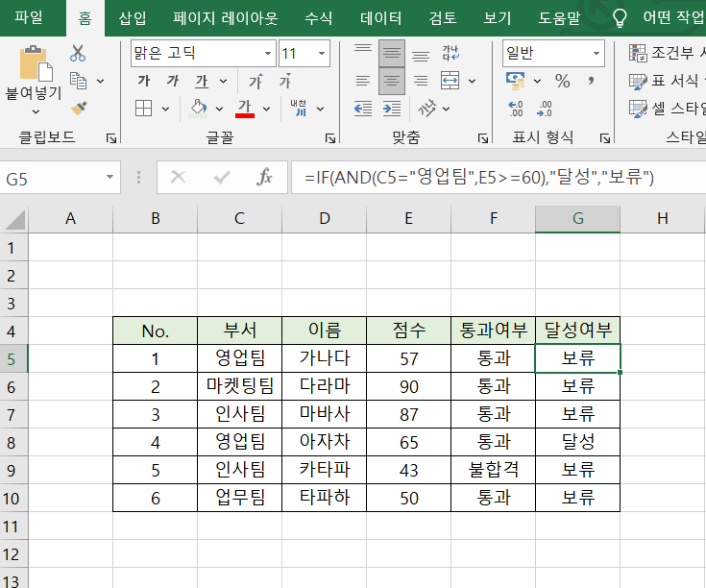Open Conditional Formatting (조건부 서식)
The width and height of the screenshot is (706, 588).
tap(667, 53)
